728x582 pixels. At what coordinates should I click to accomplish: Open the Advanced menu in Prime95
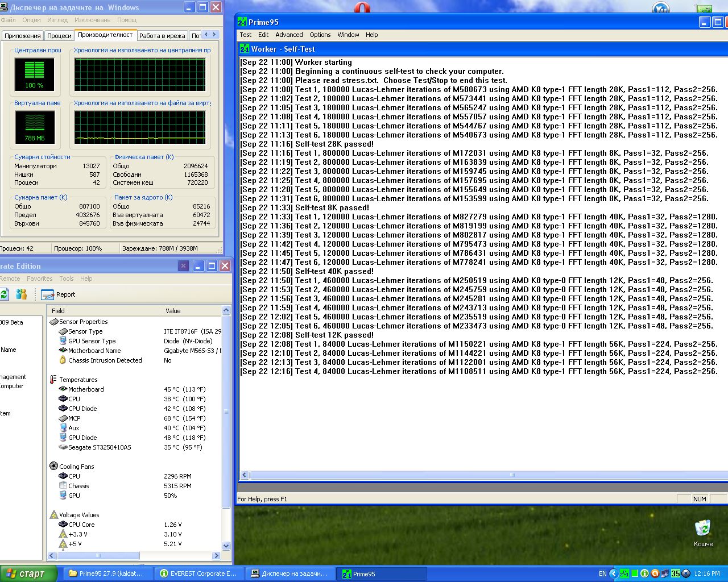[x=289, y=35]
